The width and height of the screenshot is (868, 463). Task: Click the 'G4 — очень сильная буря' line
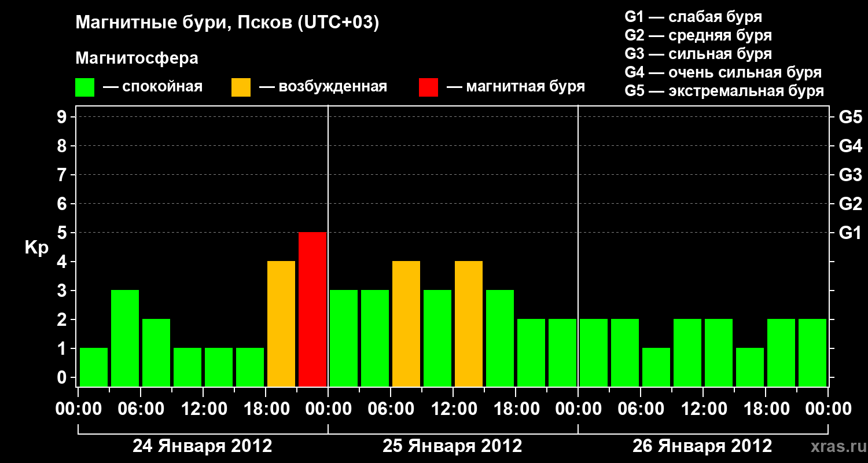[723, 72]
